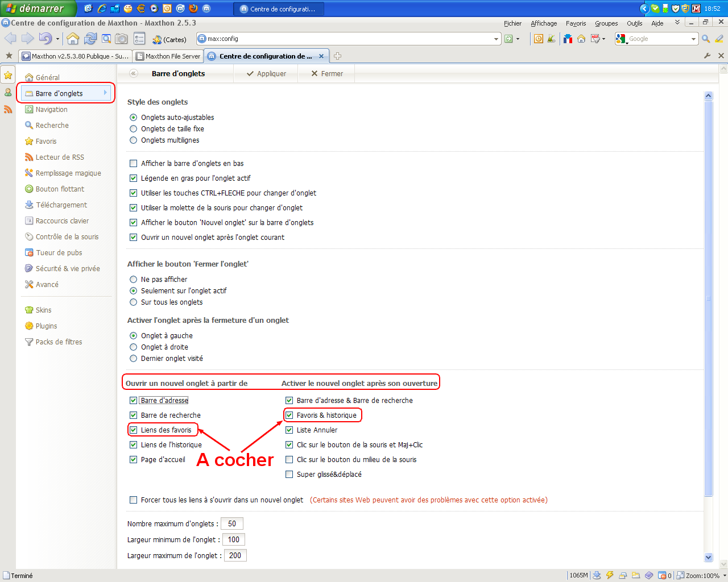Open the Fichier menu
Viewport: 728px width, 582px height.
point(512,23)
